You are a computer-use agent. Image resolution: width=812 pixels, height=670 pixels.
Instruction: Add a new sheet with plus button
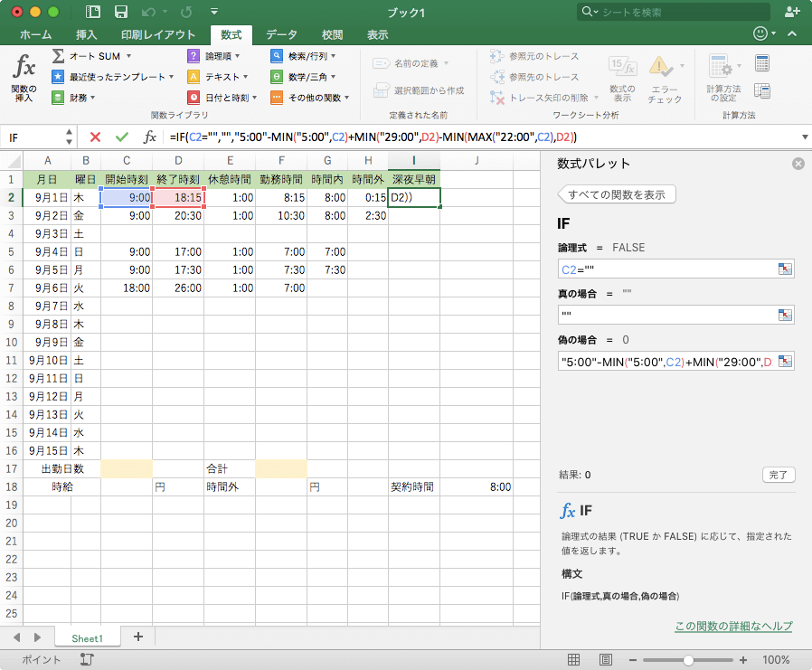pos(138,637)
